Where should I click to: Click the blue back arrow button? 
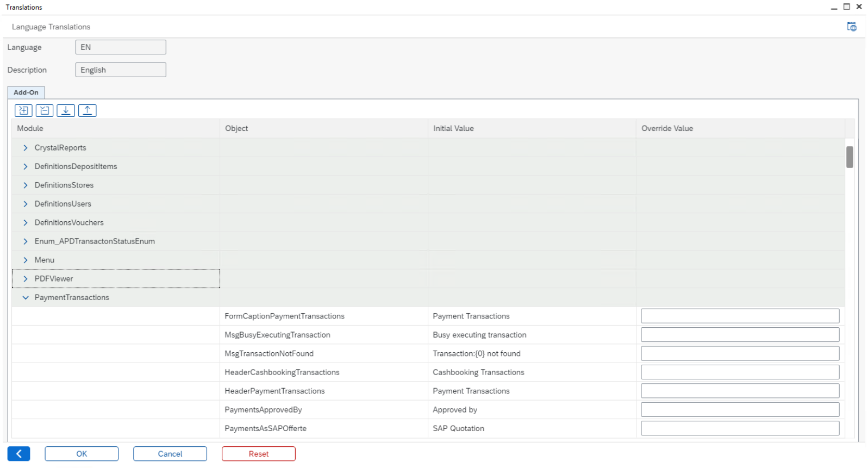19,454
